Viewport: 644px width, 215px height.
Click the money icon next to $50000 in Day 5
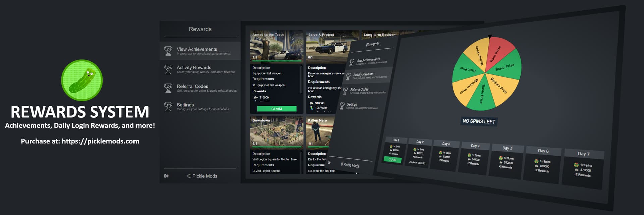click(501, 162)
